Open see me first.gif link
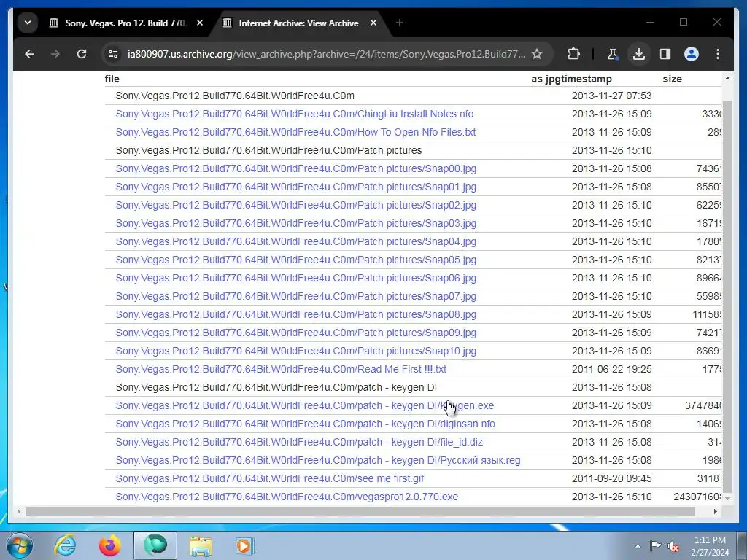This screenshot has width=747, height=560. coord(270,478)
